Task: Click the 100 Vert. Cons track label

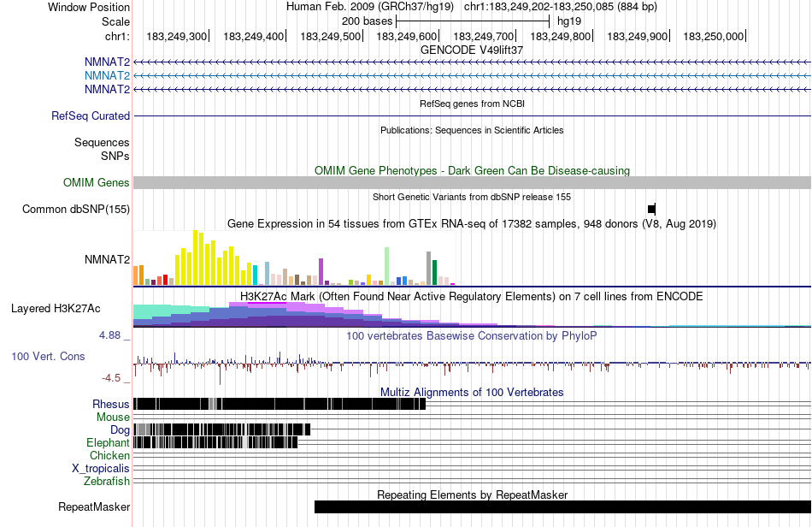Action: click(48, 356)
